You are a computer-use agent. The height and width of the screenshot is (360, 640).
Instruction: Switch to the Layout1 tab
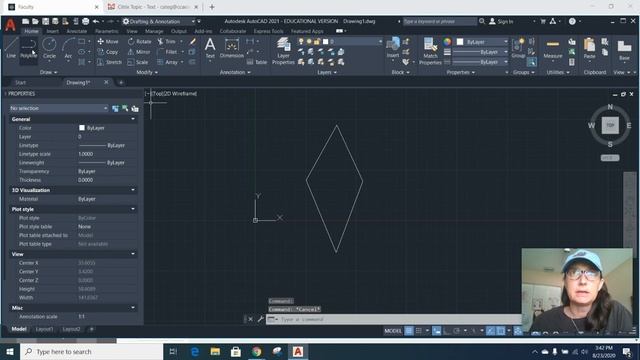click(44, 329)
